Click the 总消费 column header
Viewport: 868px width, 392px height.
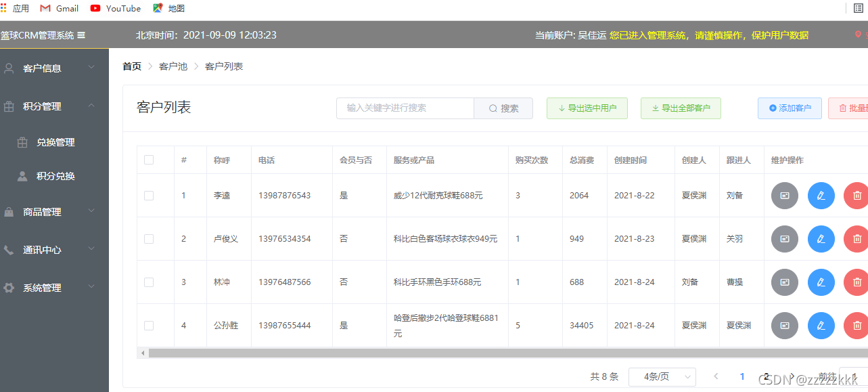582,160
